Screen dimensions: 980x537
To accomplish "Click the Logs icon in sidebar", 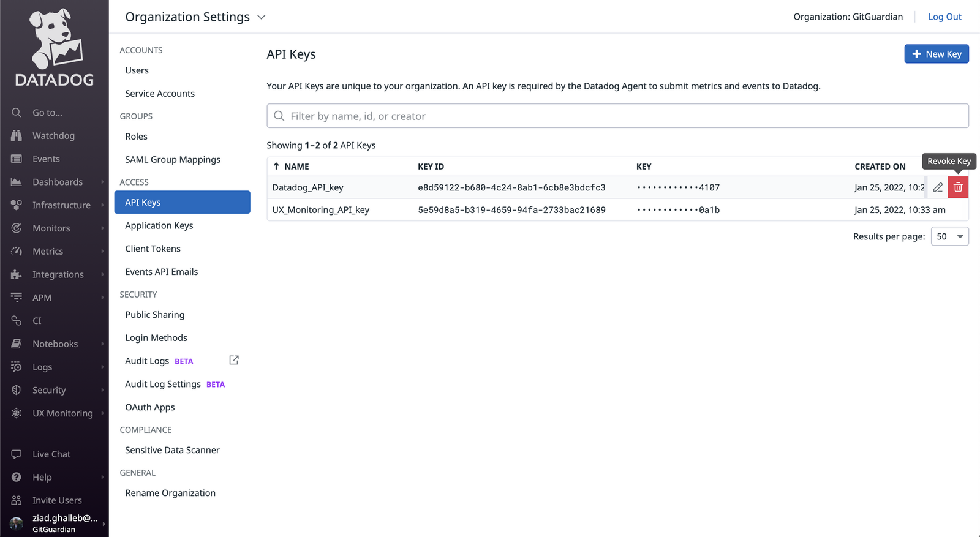I will (17, 367).
